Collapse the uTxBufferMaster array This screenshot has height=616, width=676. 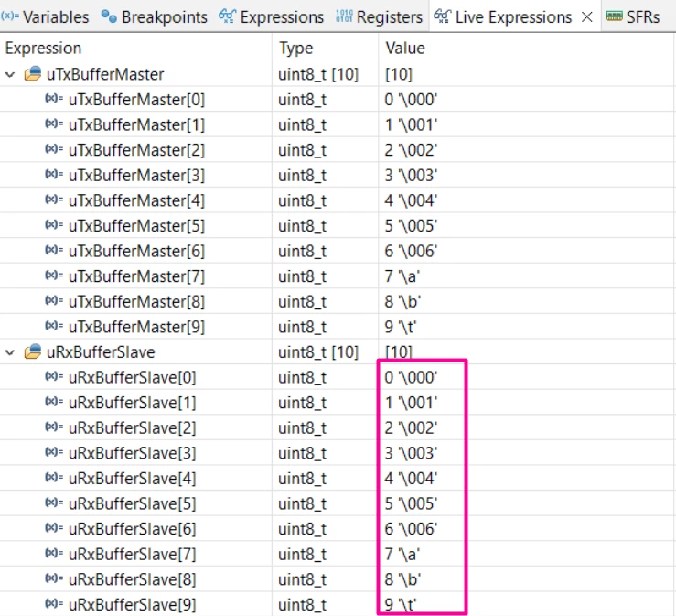(x=9, y=75)
